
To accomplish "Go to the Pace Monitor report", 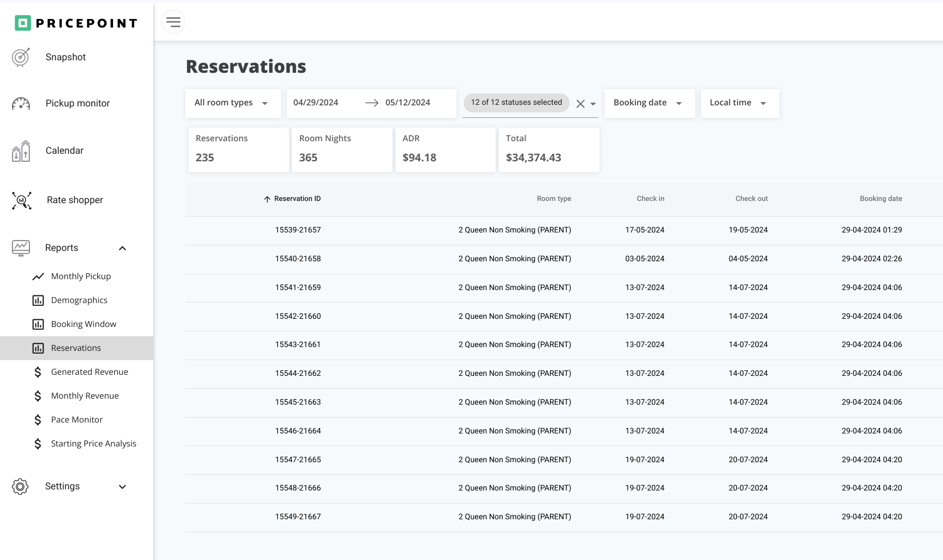I will 77,420.
